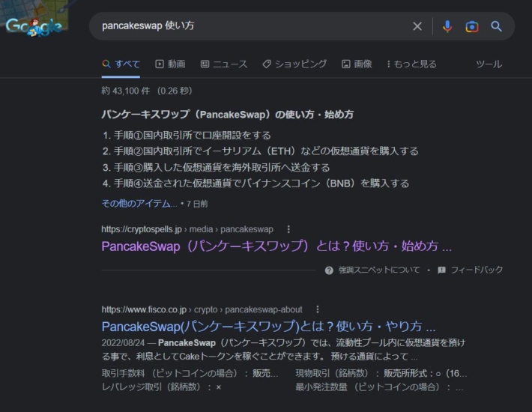Open the 画像 tab

pyautogui.click(x=357, y=64)
